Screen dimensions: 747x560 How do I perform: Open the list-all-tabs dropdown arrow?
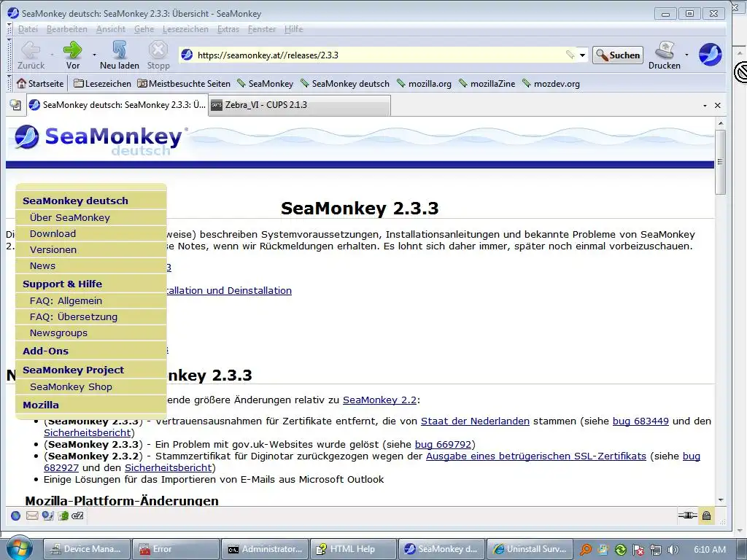coord(705,105)
